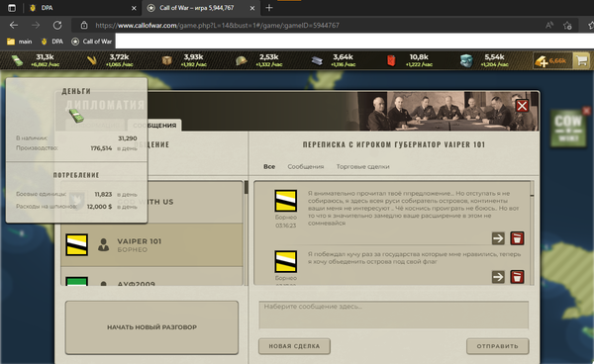This screenshot has width=594, height=364.
Task: Close the diplomacy window with red X
Action: 522,106
